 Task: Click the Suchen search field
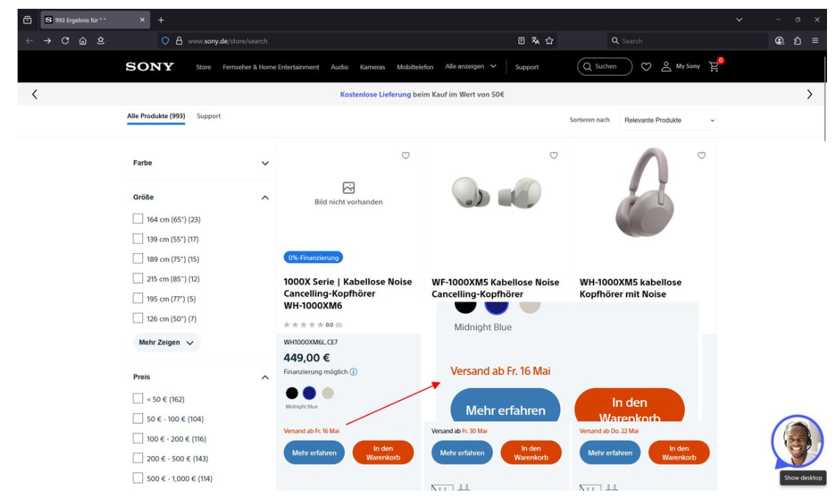pyautogui.click(x=605, y=66)
